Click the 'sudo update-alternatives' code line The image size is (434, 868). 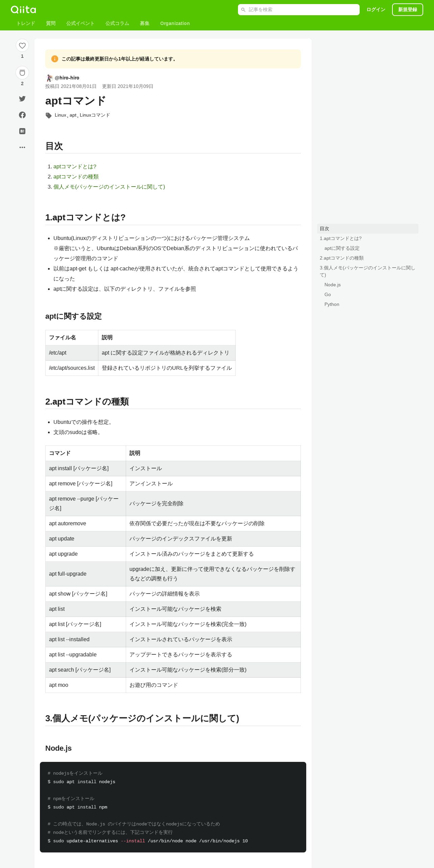[148, 841]
